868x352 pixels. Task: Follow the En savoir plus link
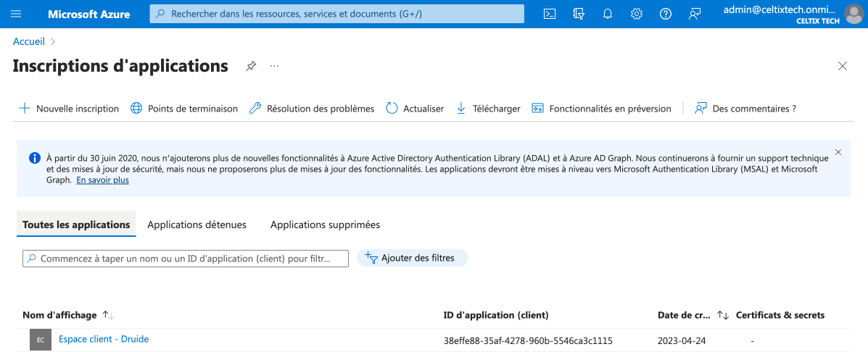(x=102, y=180)
